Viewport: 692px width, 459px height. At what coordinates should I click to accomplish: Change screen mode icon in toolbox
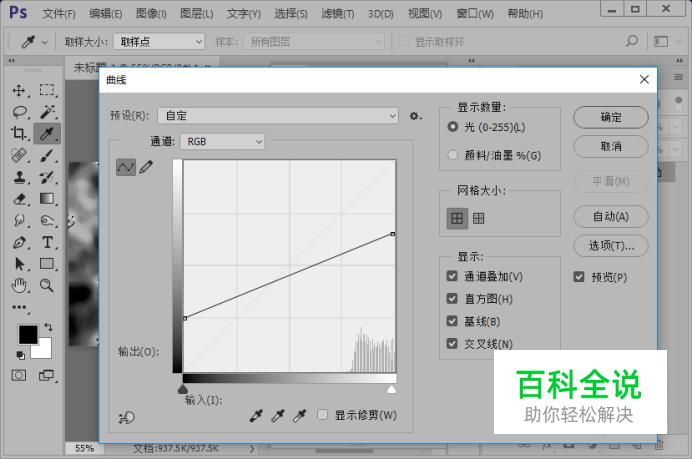46,376
